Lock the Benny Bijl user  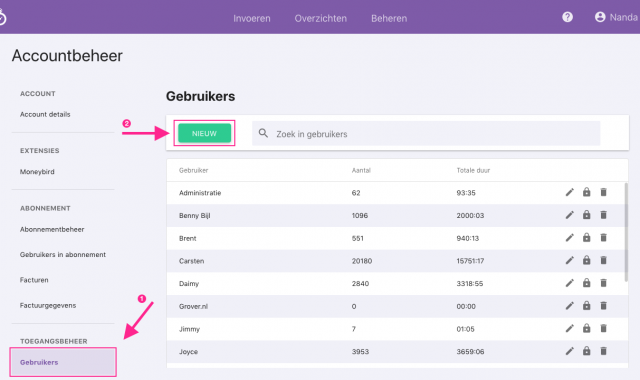point(587,215)
